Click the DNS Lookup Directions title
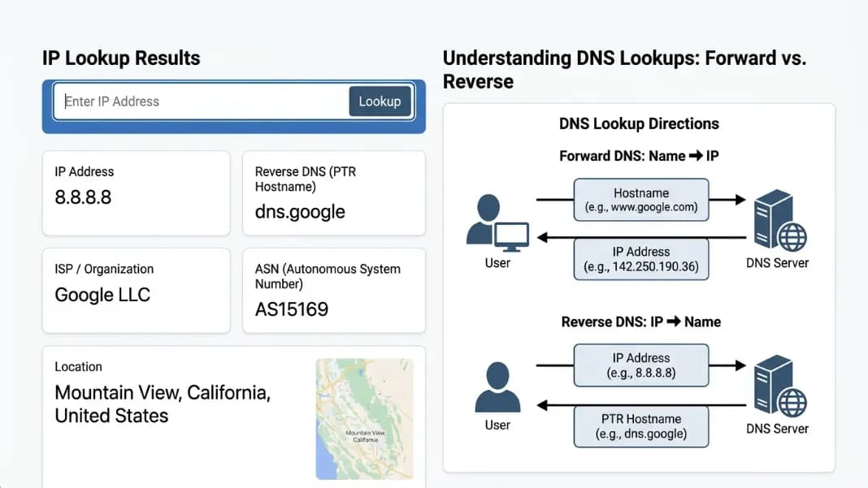 tap(639, 123)
